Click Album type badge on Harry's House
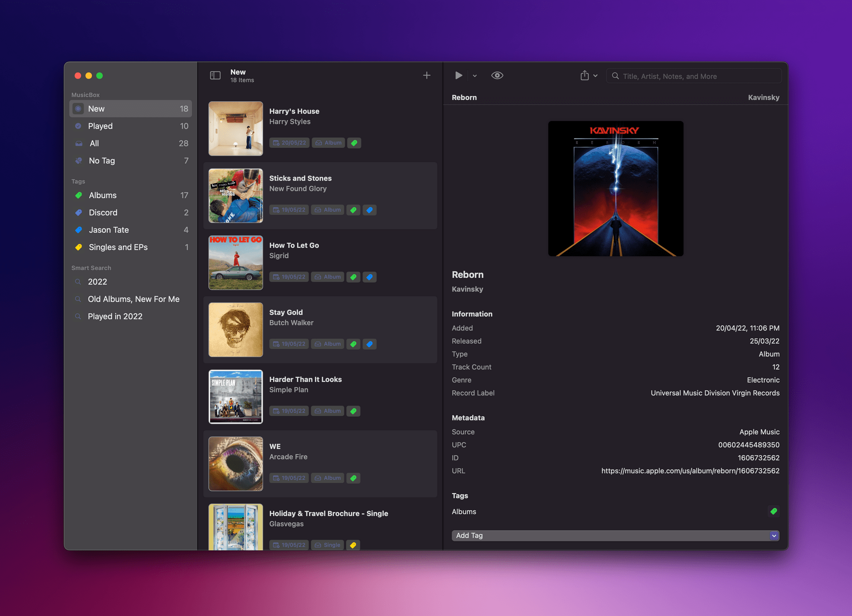 coord(328,143)
